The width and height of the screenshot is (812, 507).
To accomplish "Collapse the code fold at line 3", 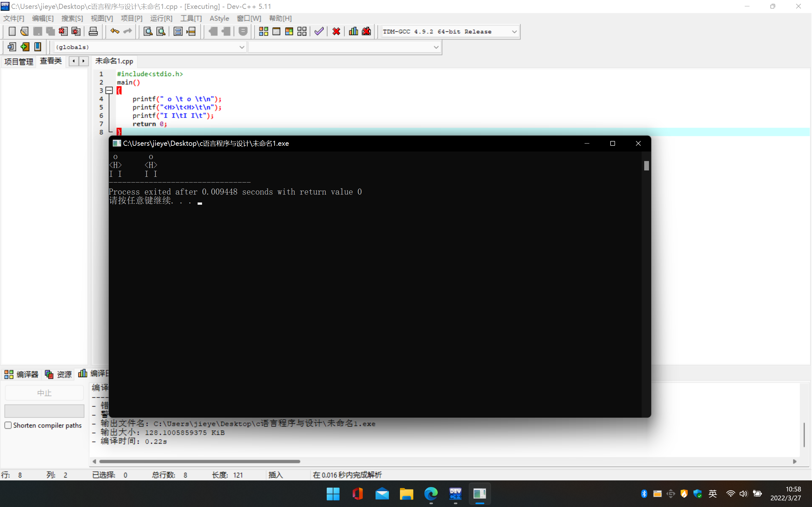I will coord(109,90).
